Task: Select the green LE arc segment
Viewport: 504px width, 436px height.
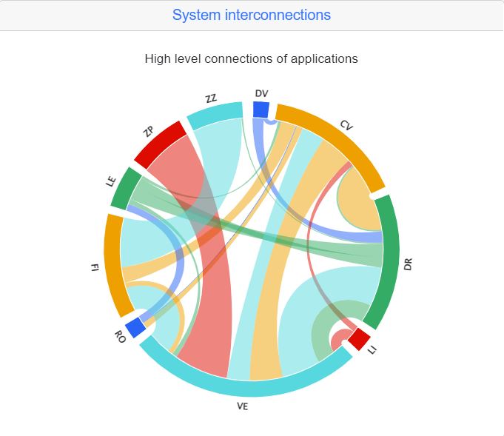Action: pyautogui.click(x=125, y=188)
